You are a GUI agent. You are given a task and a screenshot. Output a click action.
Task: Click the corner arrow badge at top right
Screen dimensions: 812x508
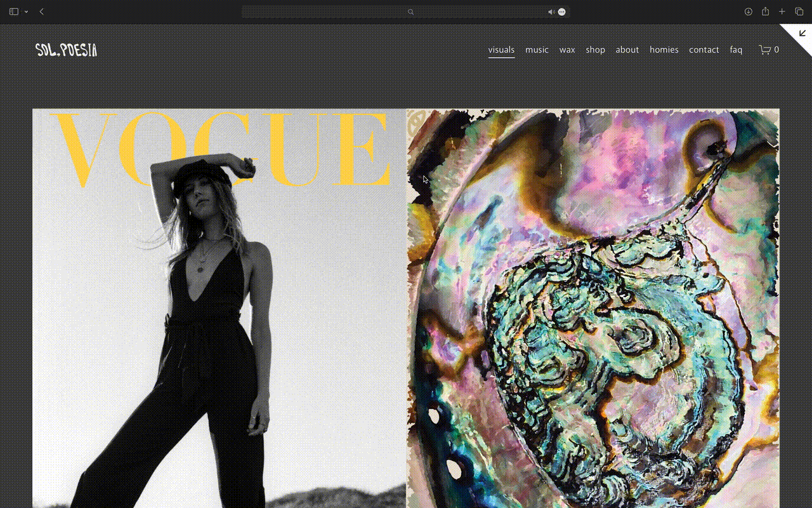801,35
